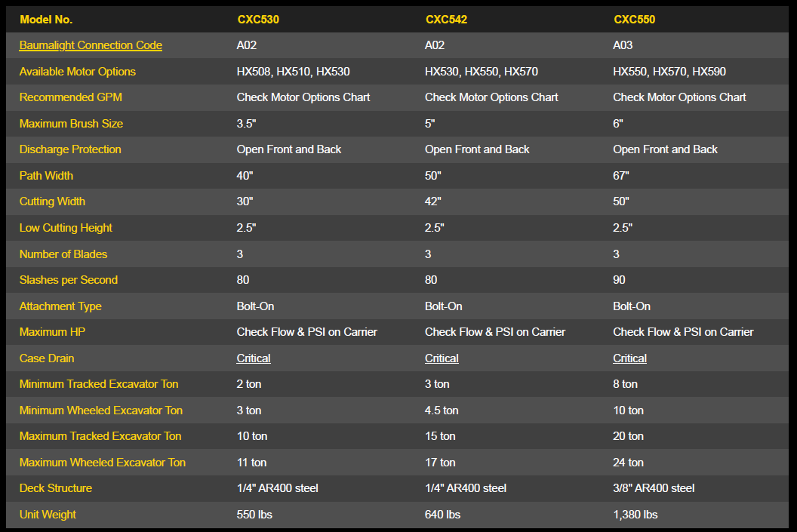The height and width of the screenshot is (532, 797).
Task: Select the CXC542 model column header
Action: 446,20
